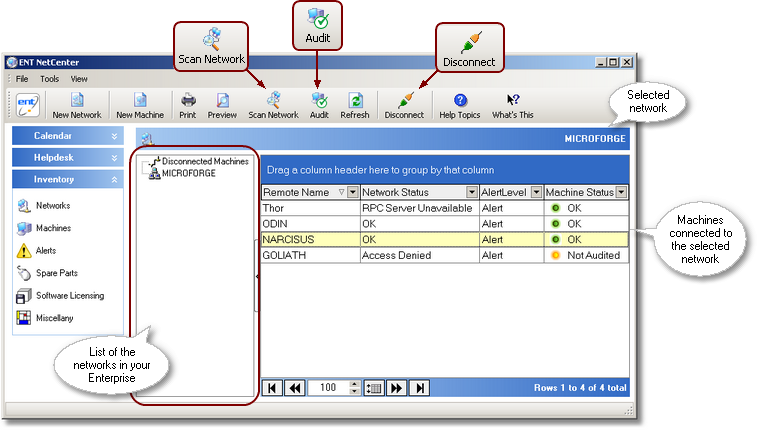This screenshot has height=430, width=759.
Task: Select the NARCISUS machine row
Action: pos(445,240)
